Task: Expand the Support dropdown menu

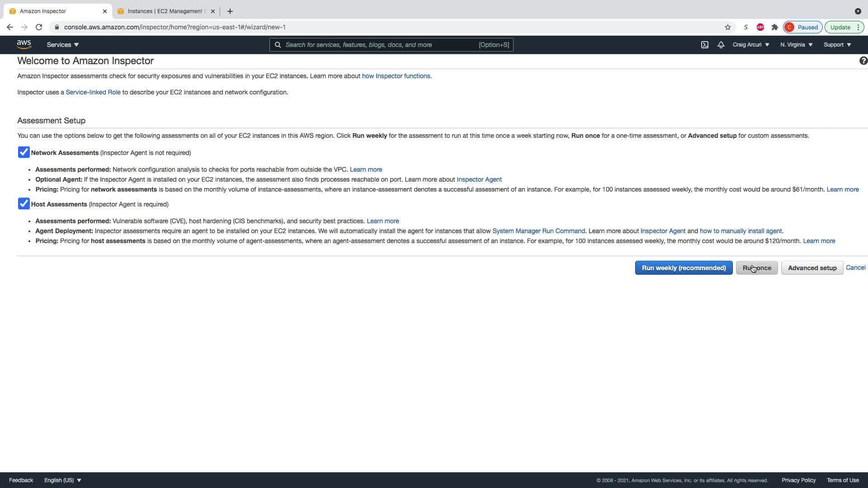Action: 837,45
